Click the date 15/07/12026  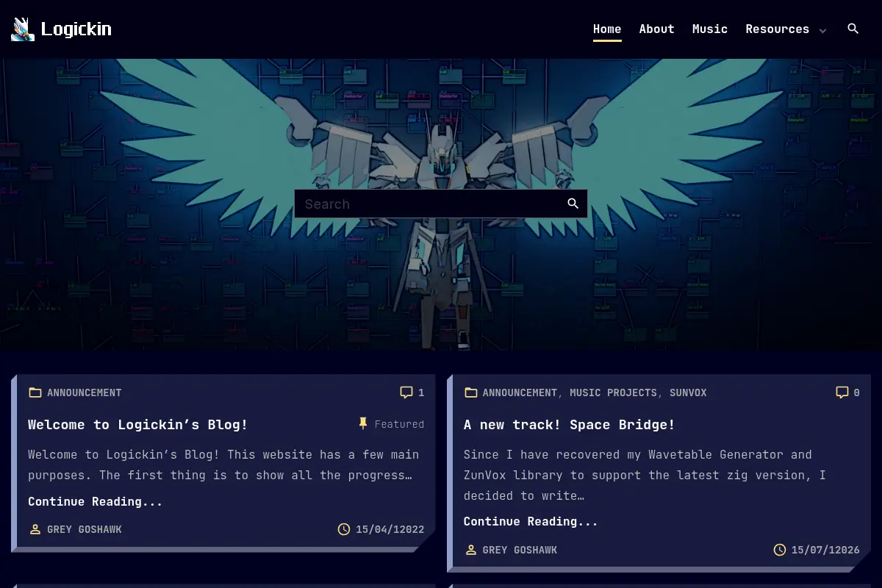click(x=826, y=550)
